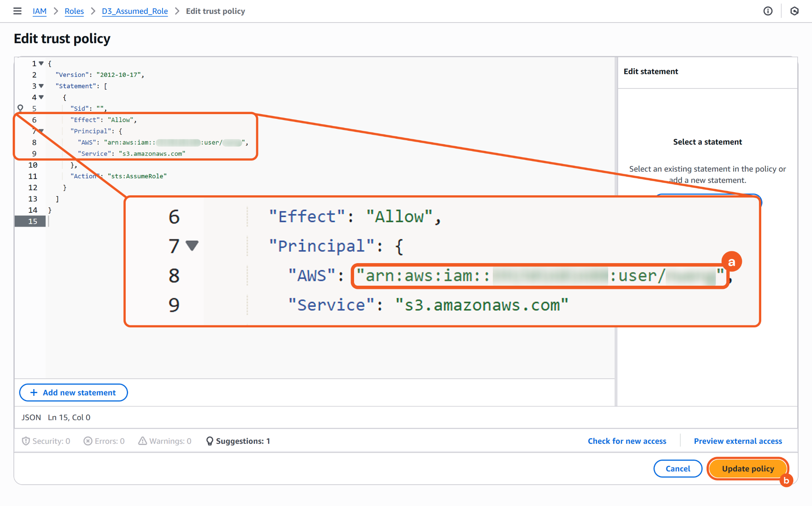The image size is (812, 506).
Task: Collapse the statement block on line 4
Action: click(41, 97)
